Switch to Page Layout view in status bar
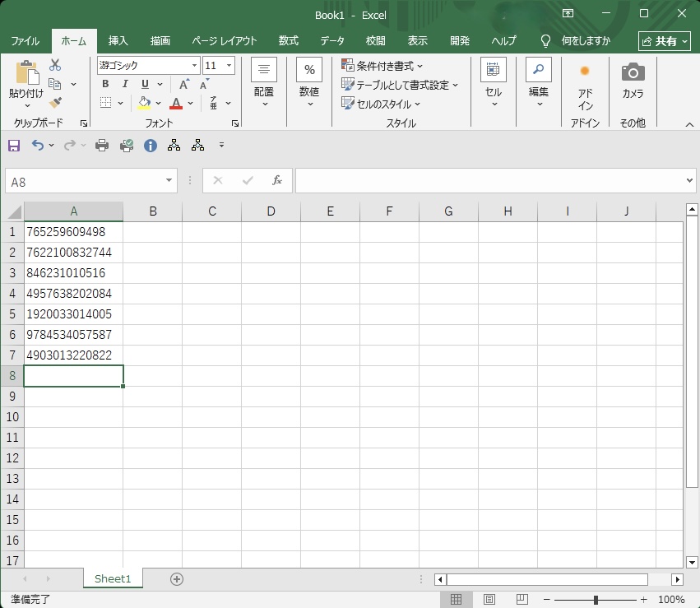The width and height of the screenshot is (700, 608). 489,599
